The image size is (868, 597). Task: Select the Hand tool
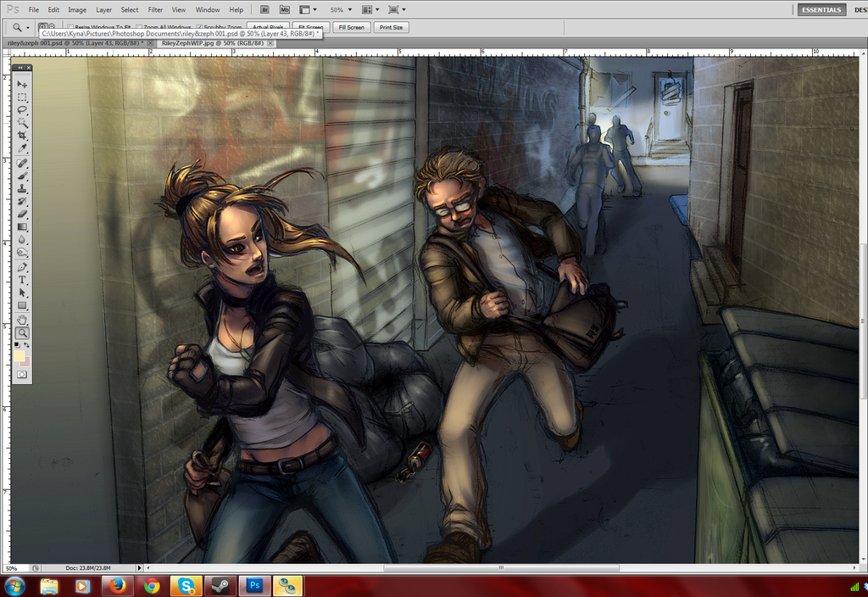22,320
